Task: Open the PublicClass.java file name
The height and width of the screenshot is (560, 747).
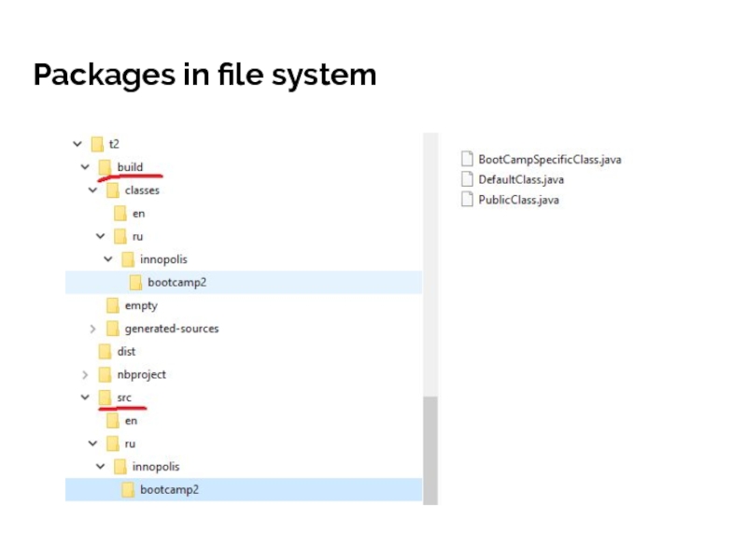Action: tap(518, 200)
